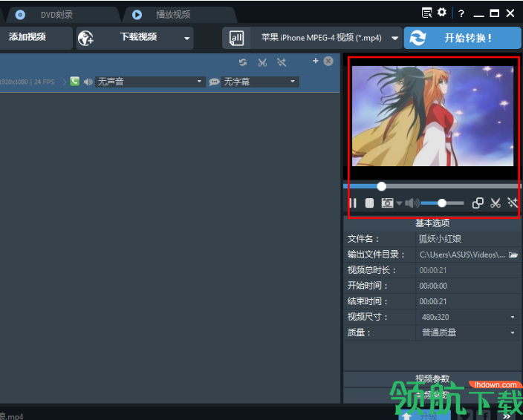
Task: Edit the 文件名 field 狐妖小红娘
Action: [x=468, y=239]
